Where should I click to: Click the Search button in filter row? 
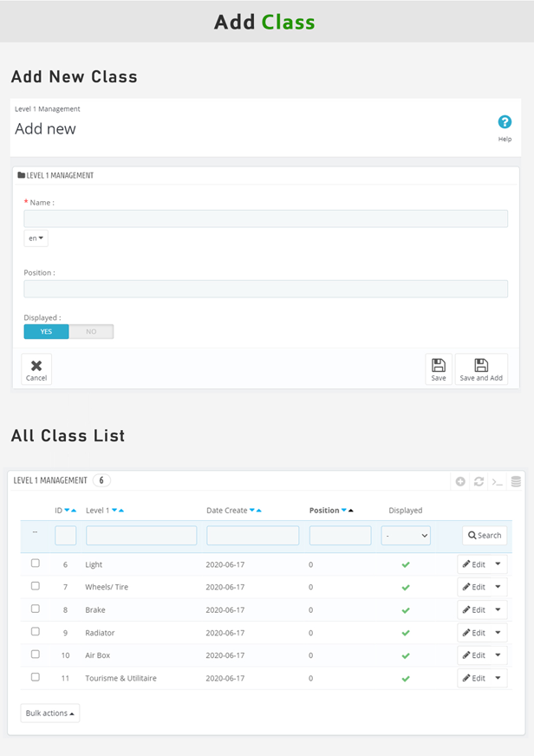coord(485,536)
